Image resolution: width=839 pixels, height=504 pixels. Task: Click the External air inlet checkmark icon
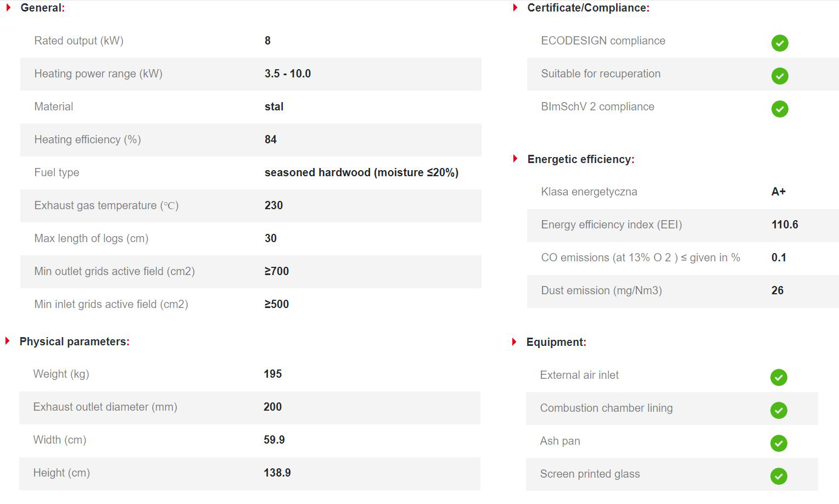click(779, 377)
